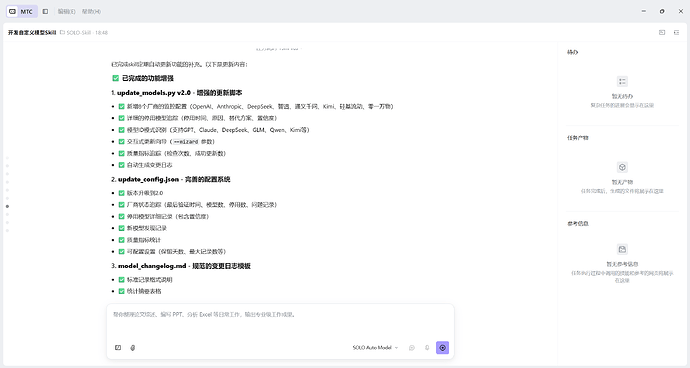This screenshot has width=690, height=368.
Task: Minimize the application window
Action: click(x=644, y=11)
